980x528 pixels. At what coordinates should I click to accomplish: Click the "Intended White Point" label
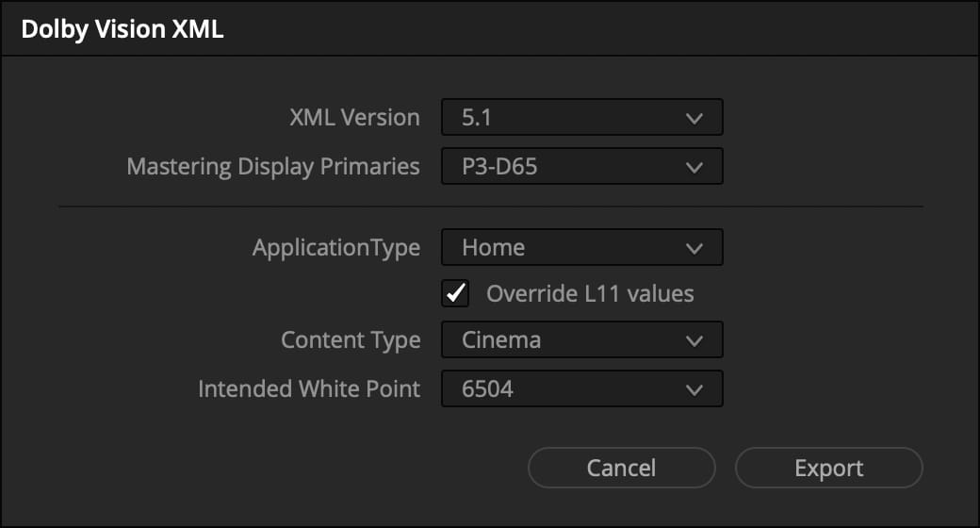click(309, 389)
